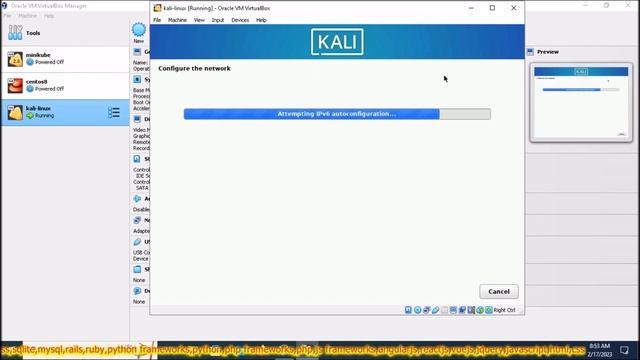Click the Network section icon in the details pane
Screen dimensions: 640x360
tap(137, 220)
